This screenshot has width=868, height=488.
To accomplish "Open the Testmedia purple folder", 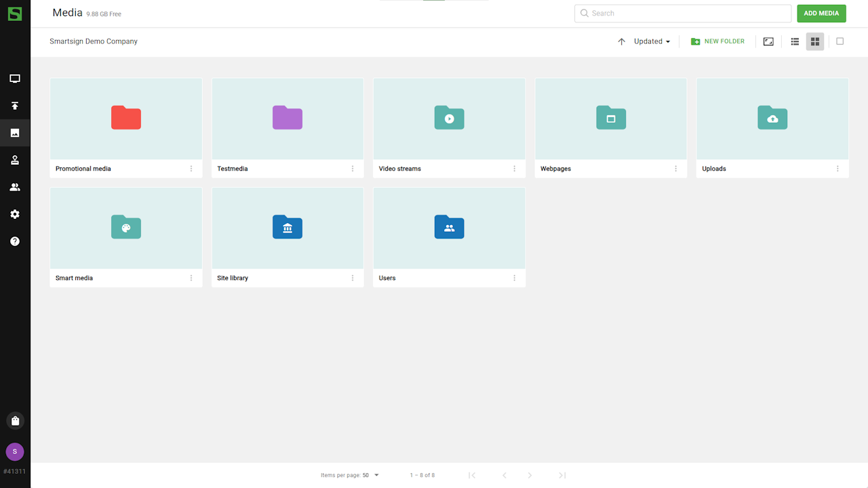I will pos(288,119).
